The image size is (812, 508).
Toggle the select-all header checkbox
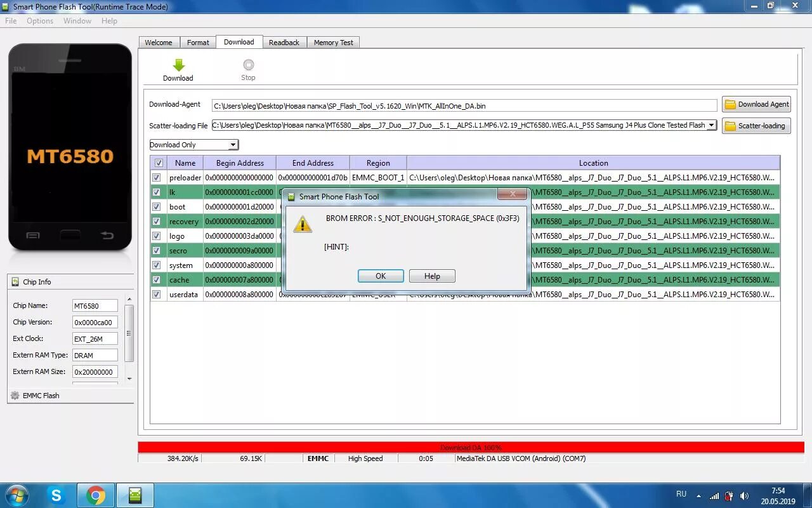[159, 163]
